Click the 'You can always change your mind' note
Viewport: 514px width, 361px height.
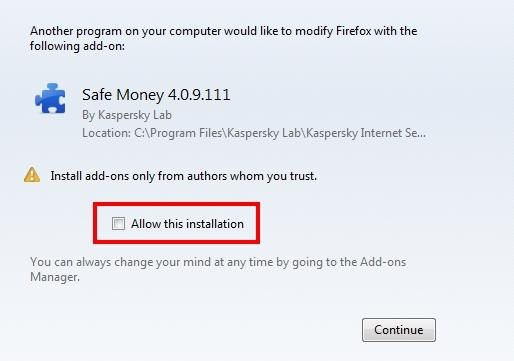pyautogui.click(x=218, y=269)
